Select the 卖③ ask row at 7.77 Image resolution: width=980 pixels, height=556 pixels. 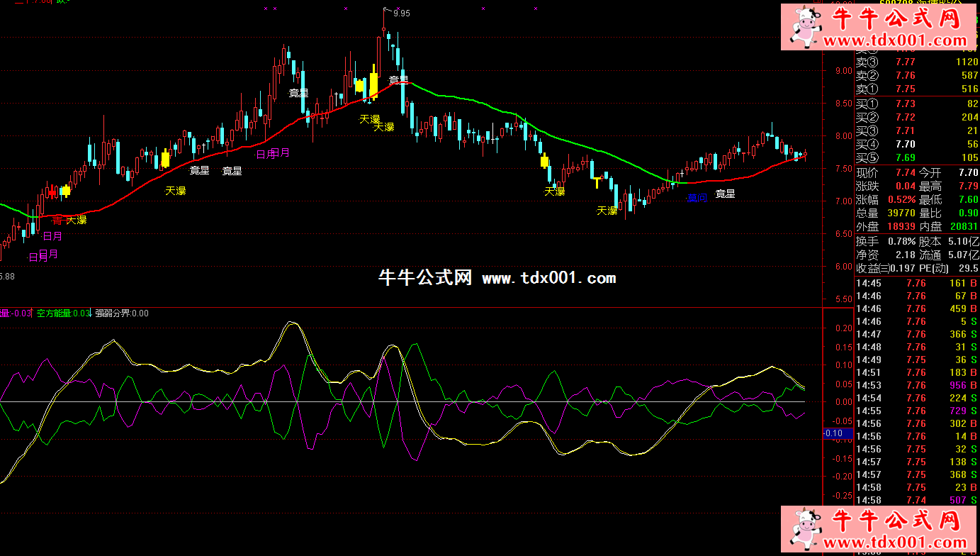pos(917,62)
